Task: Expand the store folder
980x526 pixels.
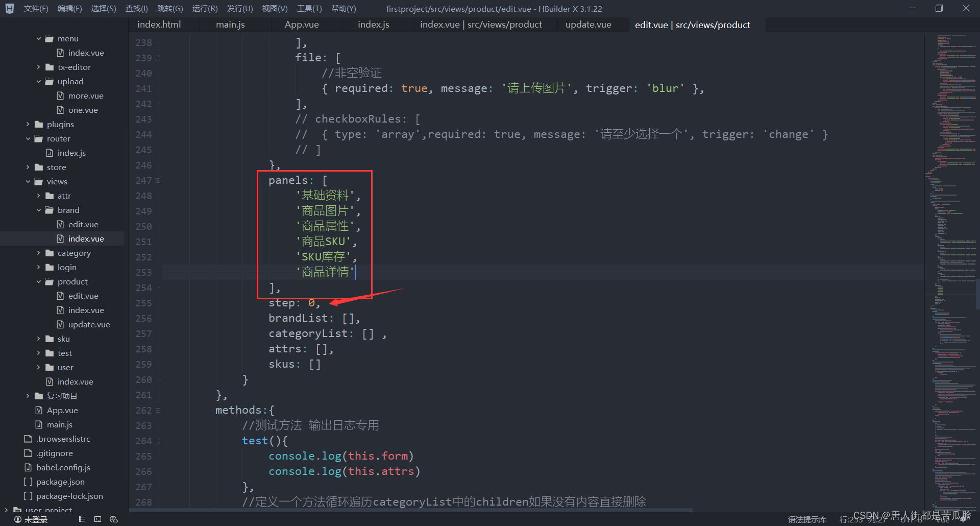Action: (28, 167)
